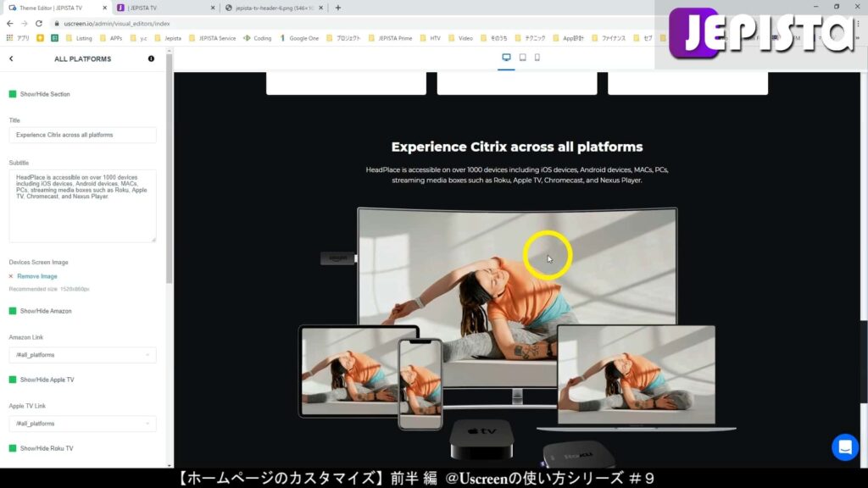868x488 pixels.
Task: Click the X icon beside Remove Image
Action: (x=11, y=276)
